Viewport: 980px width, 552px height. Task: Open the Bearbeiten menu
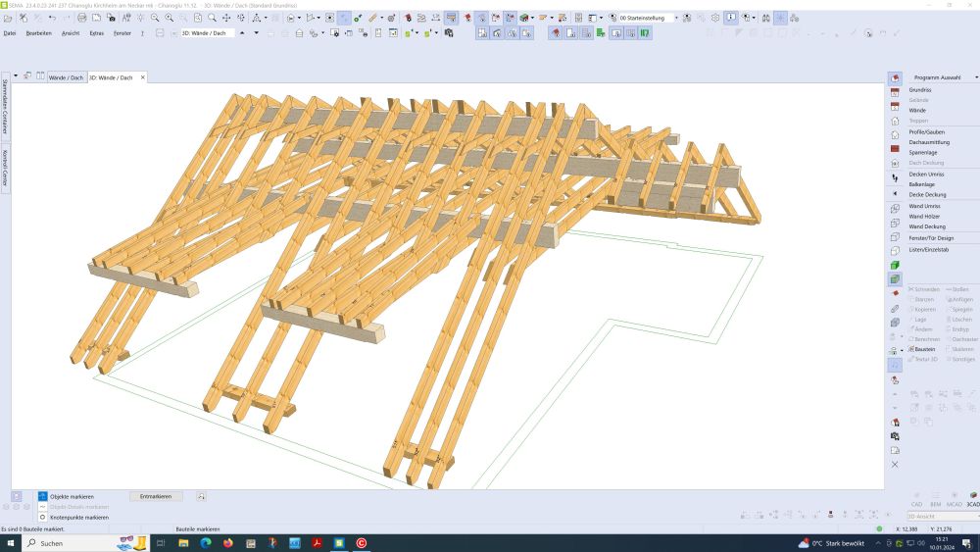pos(39,33)
